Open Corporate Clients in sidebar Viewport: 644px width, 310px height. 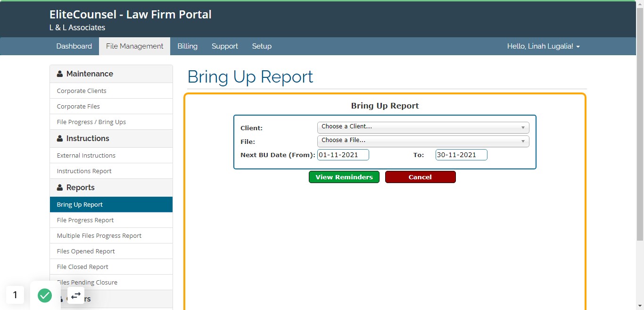point(111,91)
